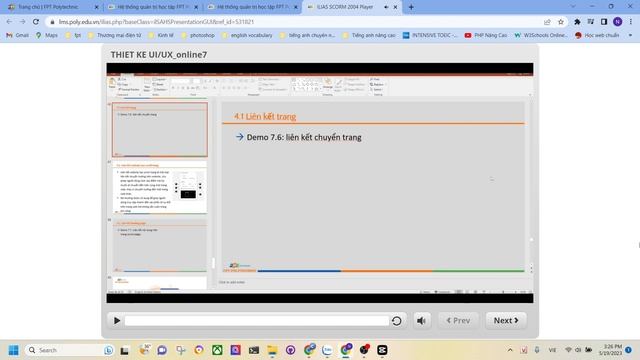The height and width of the screenshot is (360, 640).
Task: Open Task View from the taskbar
Action: tap(124, 350)
